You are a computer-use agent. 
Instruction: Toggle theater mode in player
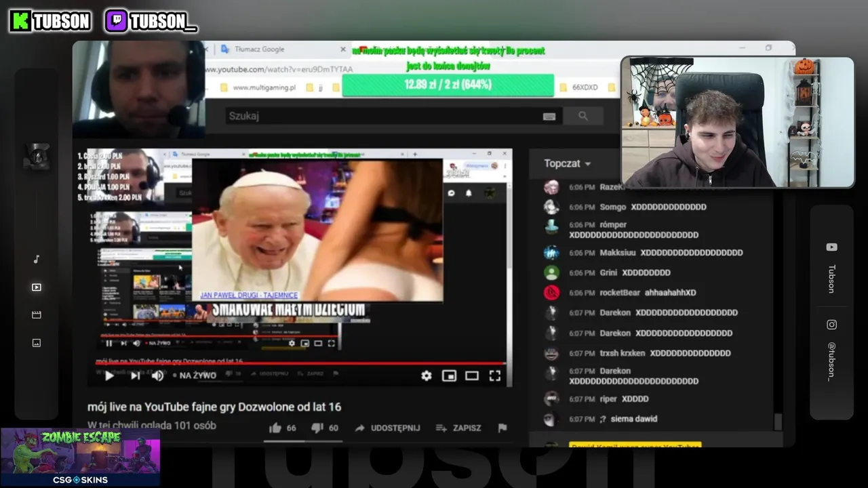472,375
